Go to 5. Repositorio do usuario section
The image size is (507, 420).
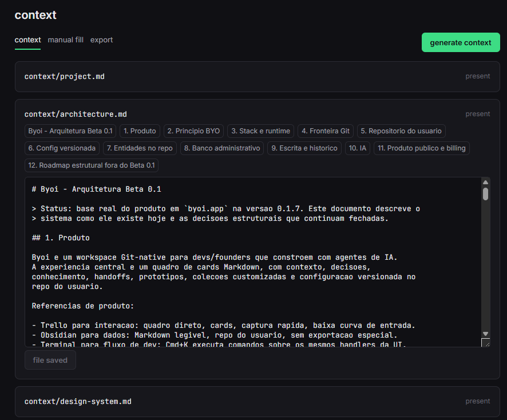tap(401, 131)
